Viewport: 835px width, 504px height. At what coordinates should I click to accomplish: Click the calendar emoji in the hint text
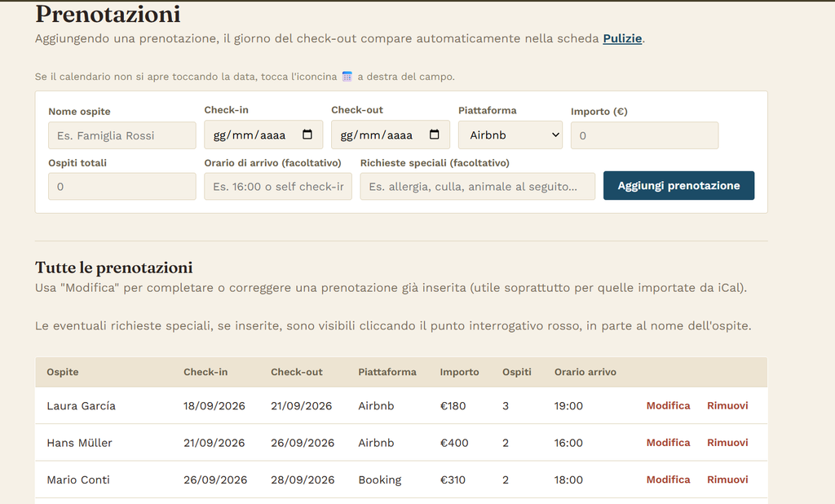pyautogui.click(x=347, y=76)
